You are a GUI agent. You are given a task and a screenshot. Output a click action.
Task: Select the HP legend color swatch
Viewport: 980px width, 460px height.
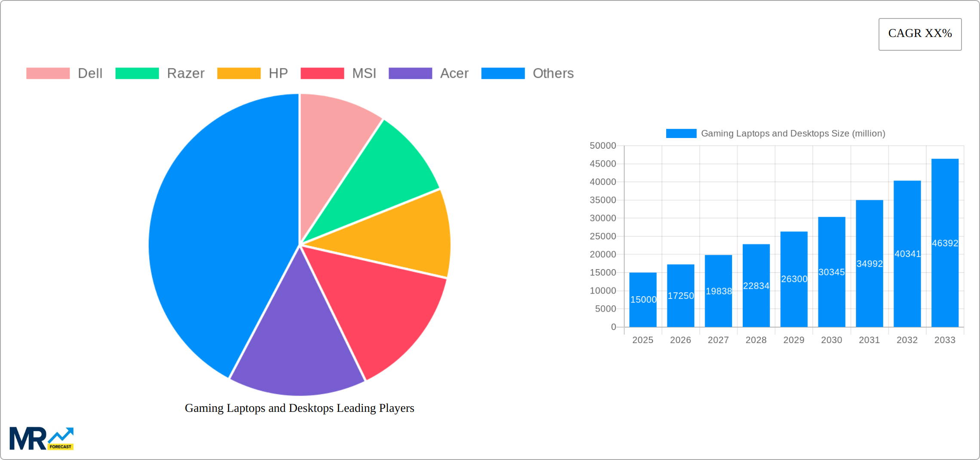pyautogui.click(x=239, y=73)
